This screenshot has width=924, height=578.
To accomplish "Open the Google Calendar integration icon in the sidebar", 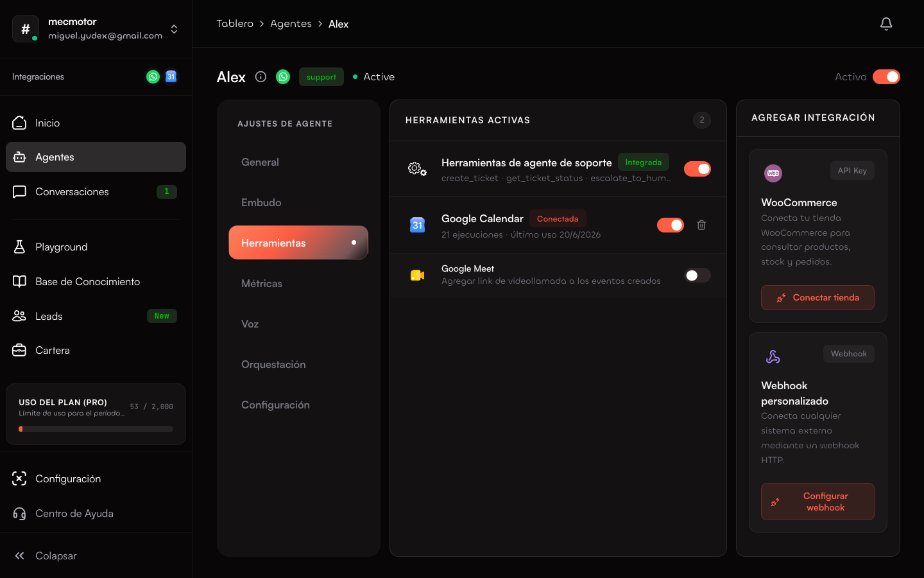I will pos(171,76).
